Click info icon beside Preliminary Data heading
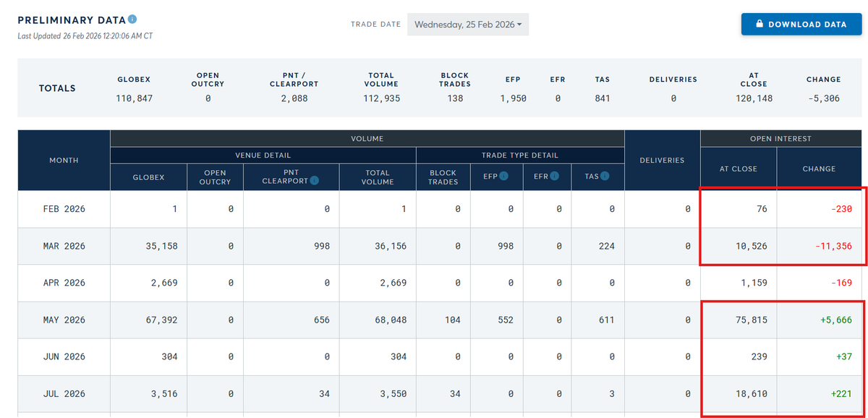868x418 pixels. pyautogui.click(x=133, y=20)
